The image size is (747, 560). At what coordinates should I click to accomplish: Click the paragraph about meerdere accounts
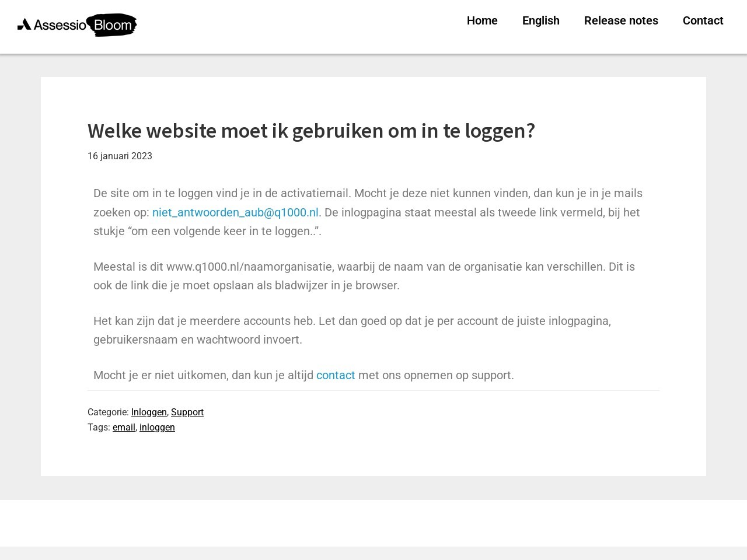352,330
